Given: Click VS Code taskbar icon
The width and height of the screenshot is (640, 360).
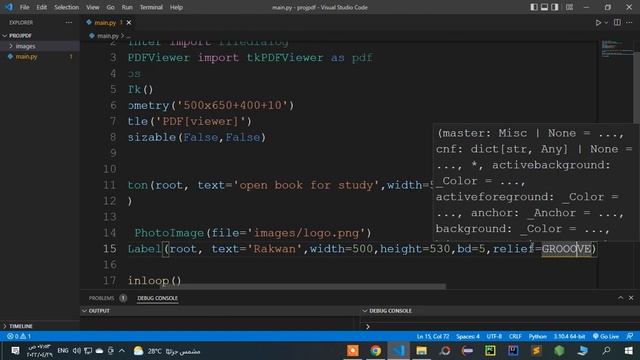Looking at the screenshot, I should [x=399, y=351].
